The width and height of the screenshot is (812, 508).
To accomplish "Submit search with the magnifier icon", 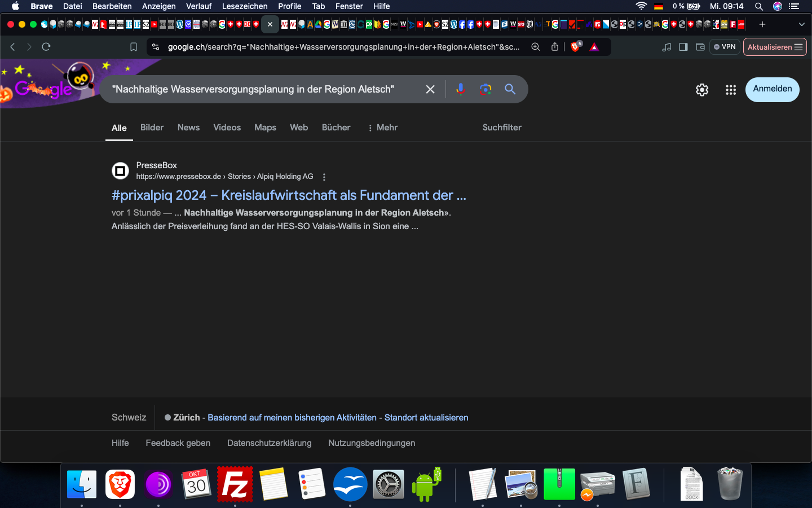I will click(x=510, y=89).
